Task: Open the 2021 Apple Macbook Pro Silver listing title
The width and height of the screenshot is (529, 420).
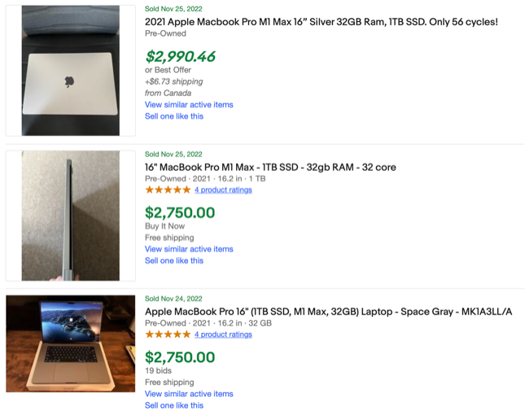Action: coord(321,22)
